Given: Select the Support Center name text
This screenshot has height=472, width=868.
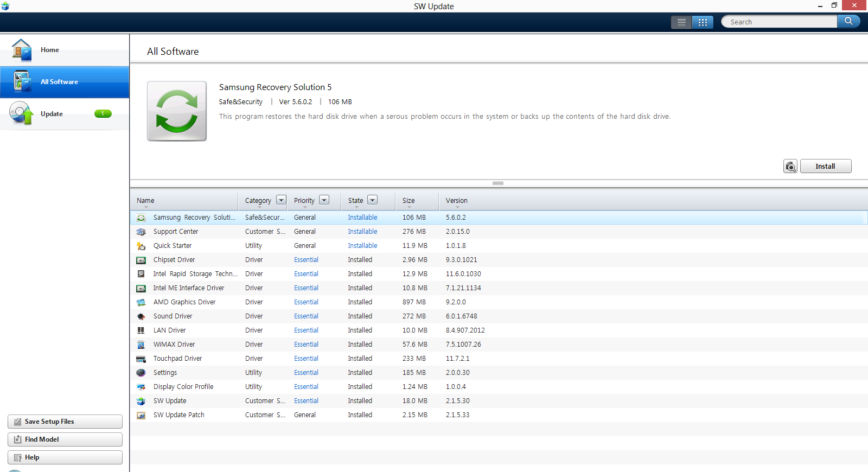Looking at the screenshot, I should pyautogui.click(x=176, y=232).
